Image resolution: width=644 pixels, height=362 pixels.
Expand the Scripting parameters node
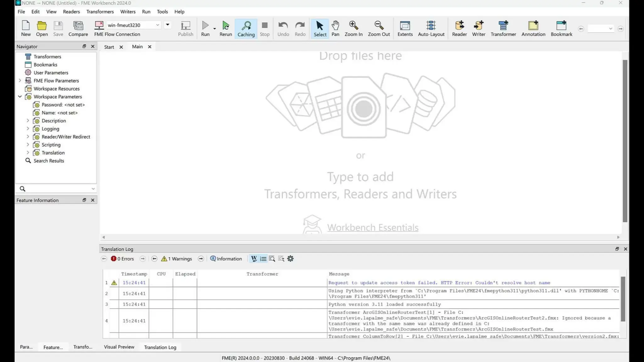tap(28, 145)
